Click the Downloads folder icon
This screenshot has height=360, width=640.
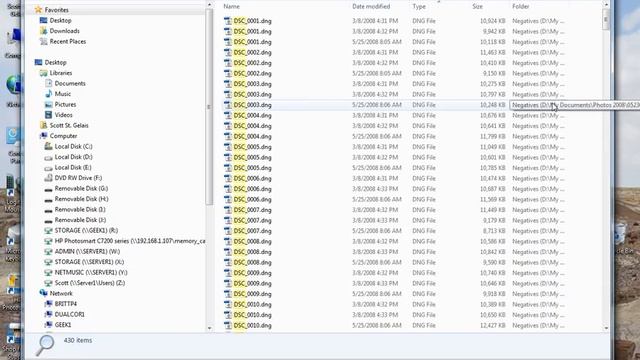click(44, 31)
